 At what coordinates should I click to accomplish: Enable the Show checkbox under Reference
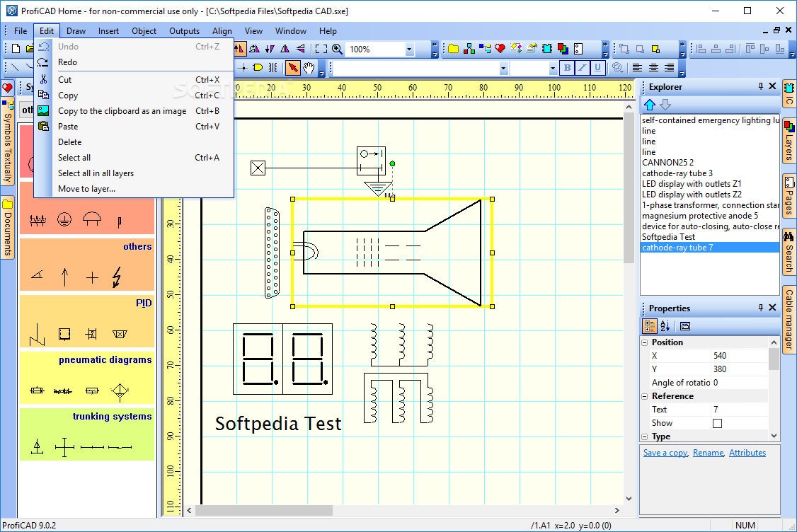(x=717, y=422)
